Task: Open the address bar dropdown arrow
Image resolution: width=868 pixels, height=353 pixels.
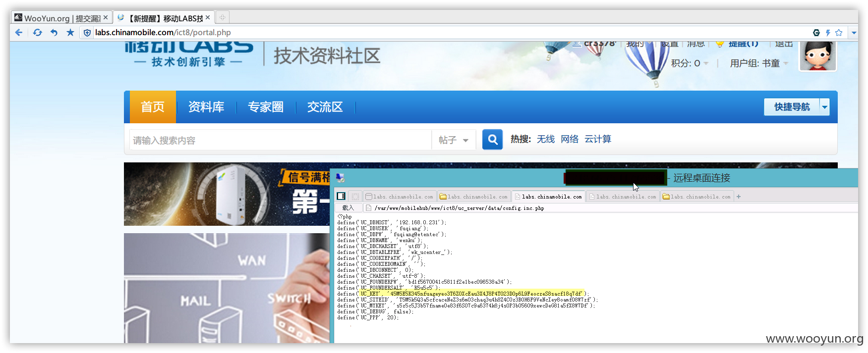Action: coord(854,33)
